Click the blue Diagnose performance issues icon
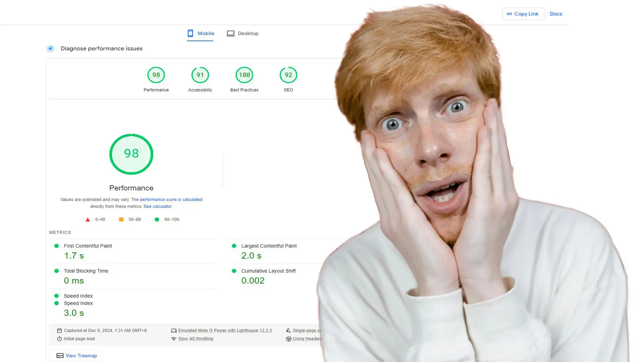Screen dimensions: 644x362 [50, 49]
